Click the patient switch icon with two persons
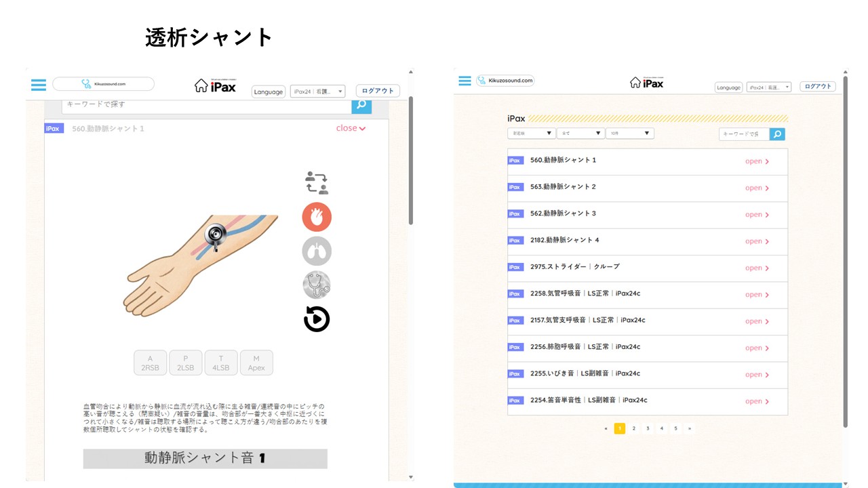This screenshot has width=868, height=488. point(317,183)
